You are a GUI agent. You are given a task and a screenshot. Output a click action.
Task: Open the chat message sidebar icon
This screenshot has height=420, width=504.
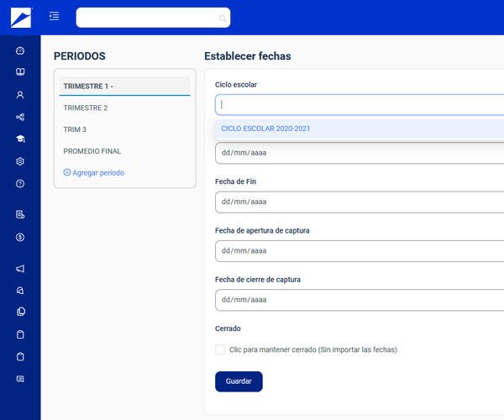tap(20, 379)
